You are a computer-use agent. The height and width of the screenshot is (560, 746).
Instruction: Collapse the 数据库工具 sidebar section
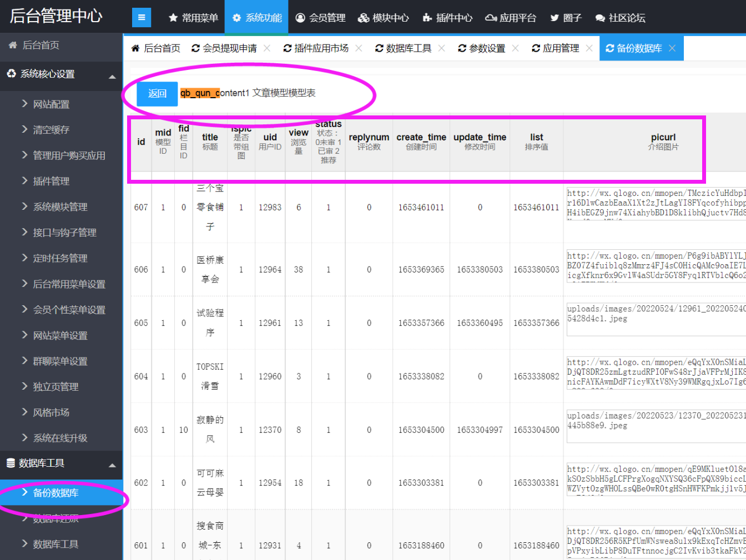click(x=112, y=465)
